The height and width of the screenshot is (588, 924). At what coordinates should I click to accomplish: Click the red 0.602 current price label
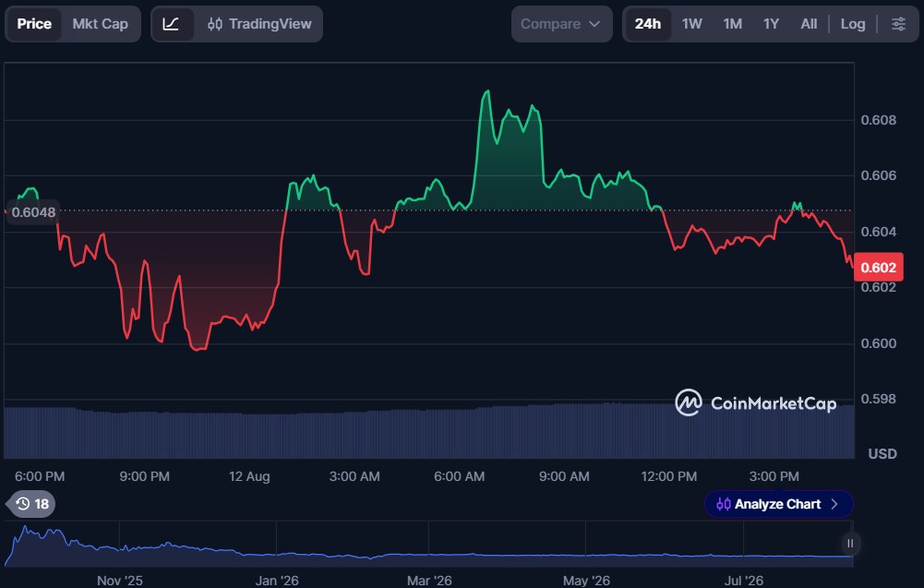[x=878, y=268]
